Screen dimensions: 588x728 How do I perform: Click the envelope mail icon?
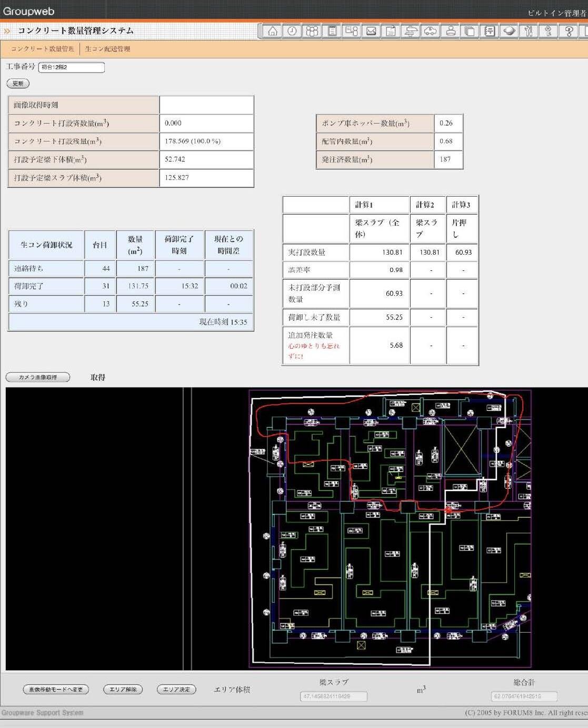coord(371,31)
